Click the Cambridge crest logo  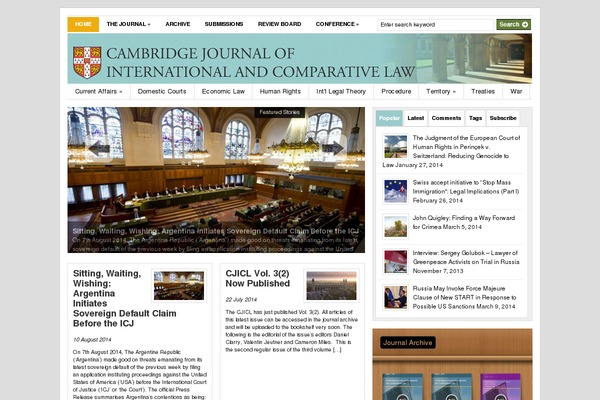[x=87, y=62]
